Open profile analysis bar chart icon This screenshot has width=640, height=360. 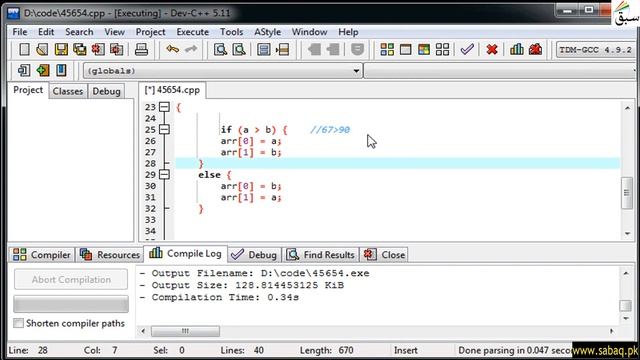coord(517,49)
